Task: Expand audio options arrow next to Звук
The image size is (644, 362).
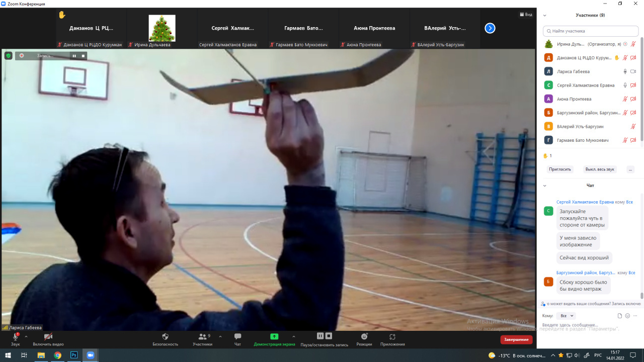Action: 26,337
